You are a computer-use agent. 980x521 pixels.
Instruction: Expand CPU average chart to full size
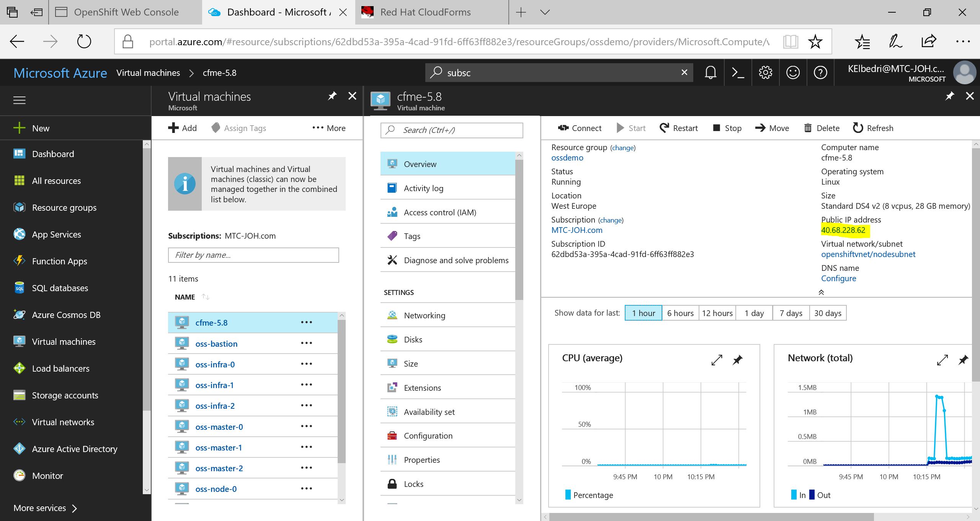coord(717,360)
